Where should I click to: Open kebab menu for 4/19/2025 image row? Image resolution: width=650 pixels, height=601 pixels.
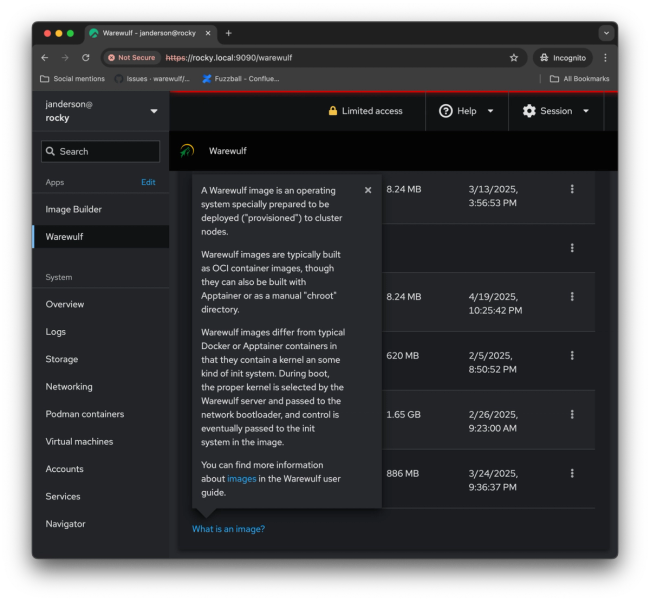pyautogui.click(x=572, y=296)
